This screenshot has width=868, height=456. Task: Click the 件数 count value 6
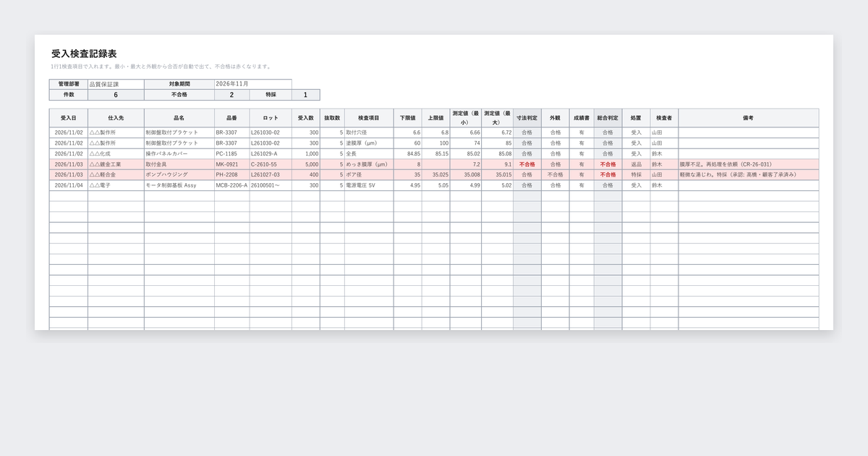116,95
